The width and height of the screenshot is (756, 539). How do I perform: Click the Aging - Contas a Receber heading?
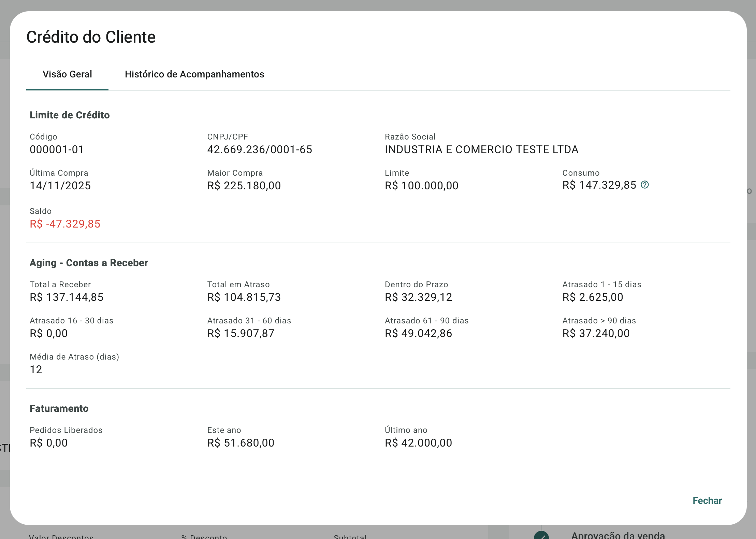(x=89, y=263)
